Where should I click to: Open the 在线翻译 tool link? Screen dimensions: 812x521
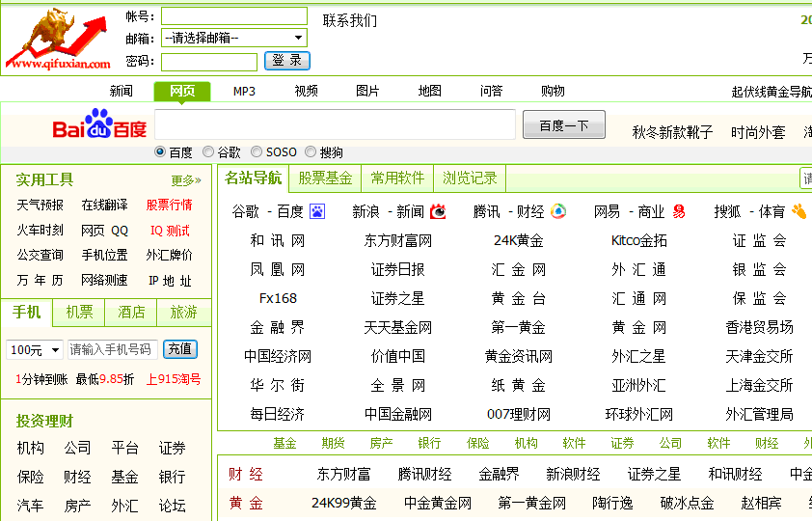point(104,206)
